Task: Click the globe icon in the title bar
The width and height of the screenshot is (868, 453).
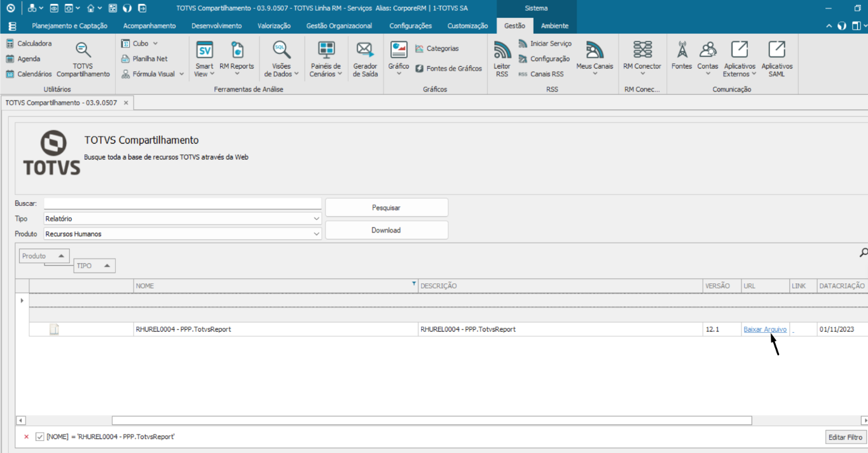Action: pyautogui.click(x=127, y=8)
